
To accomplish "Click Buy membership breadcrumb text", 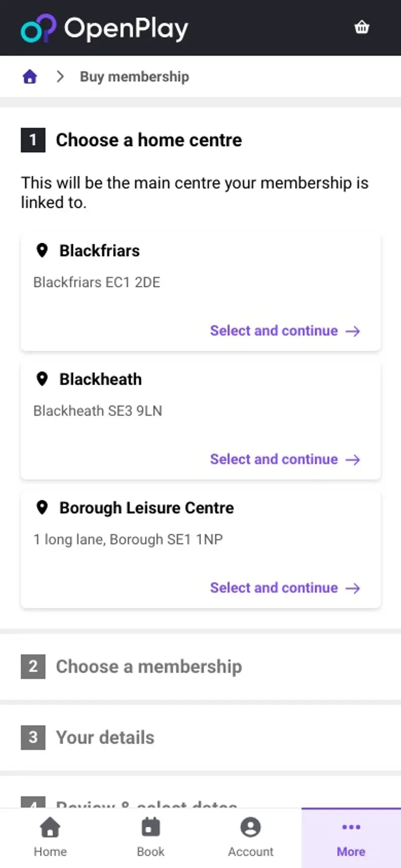I will pos(134,77).
